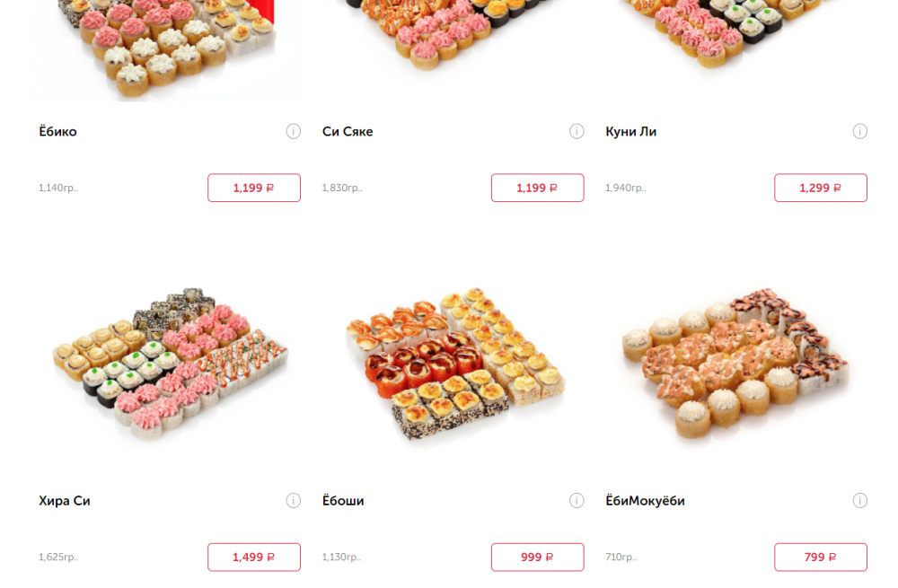This screenshot has height=588, width=898.
Task: Add Ёбико for 1,199 ₽
Action: point(254,188)
